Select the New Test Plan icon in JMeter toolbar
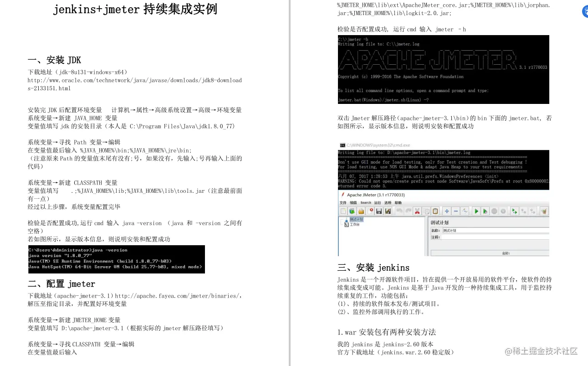Viewport: 588px width, 366px height. [x=343, y=211]
